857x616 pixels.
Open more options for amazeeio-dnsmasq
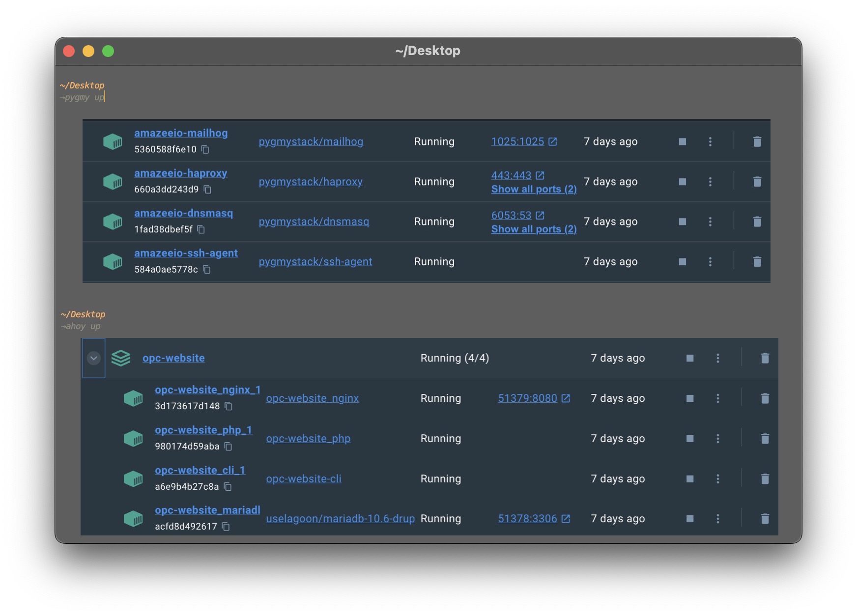(x=710, y=222)
